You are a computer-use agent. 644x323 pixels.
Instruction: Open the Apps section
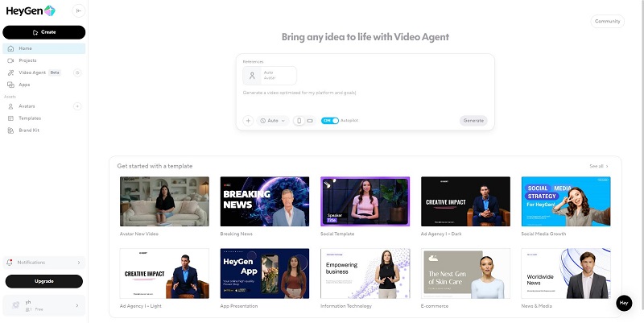44,85
